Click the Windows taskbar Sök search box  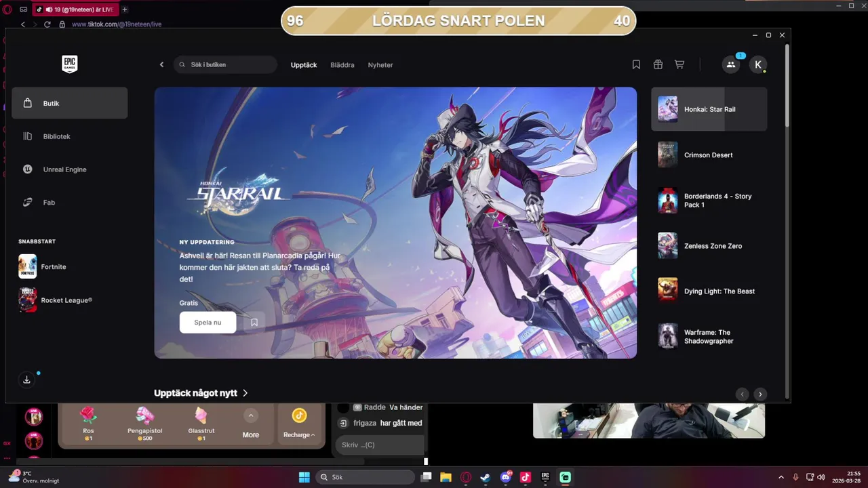pos(366,477)
